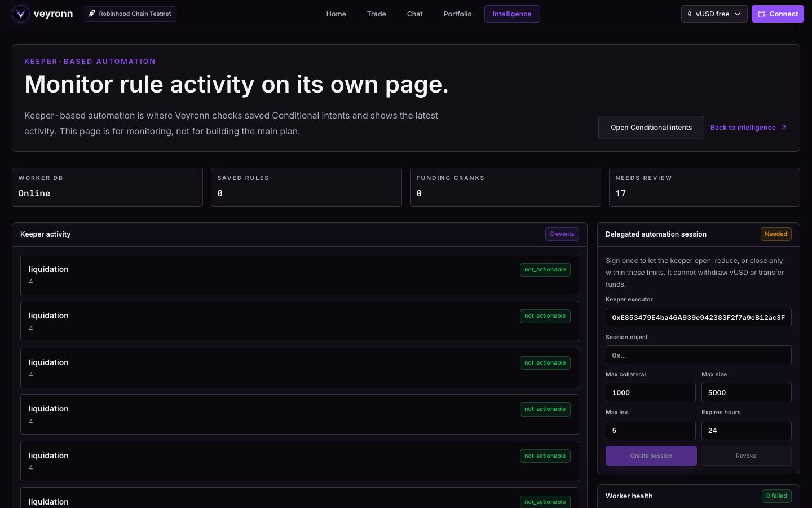Click the 0 failed badge
The image size is (812, 508).
point(776,496)
